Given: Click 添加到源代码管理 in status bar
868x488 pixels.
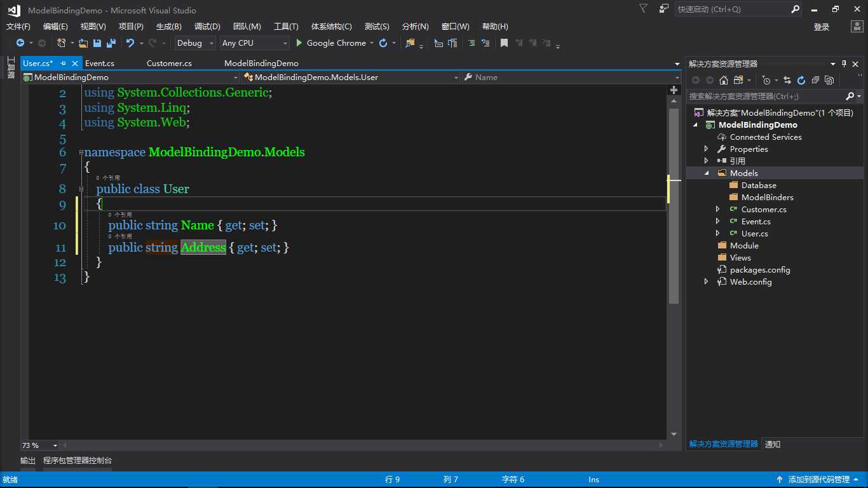Looking at the screenshot, I should click(818, 480).
